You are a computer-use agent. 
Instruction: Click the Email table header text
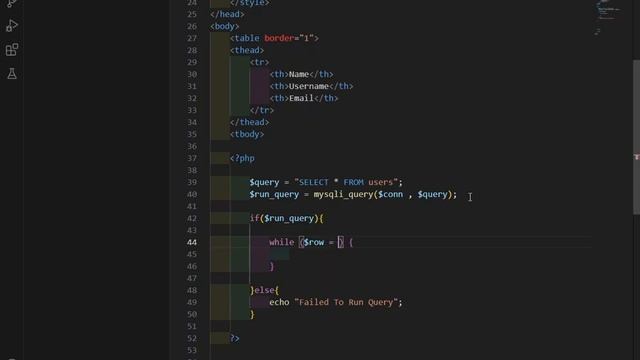(x=301, y=98)
